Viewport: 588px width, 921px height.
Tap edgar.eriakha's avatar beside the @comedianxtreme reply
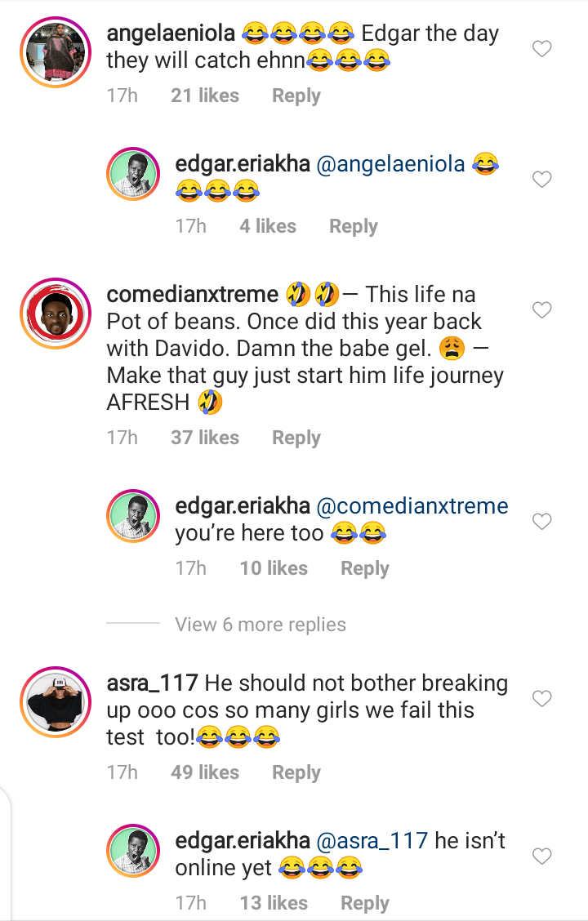[133, 517]
